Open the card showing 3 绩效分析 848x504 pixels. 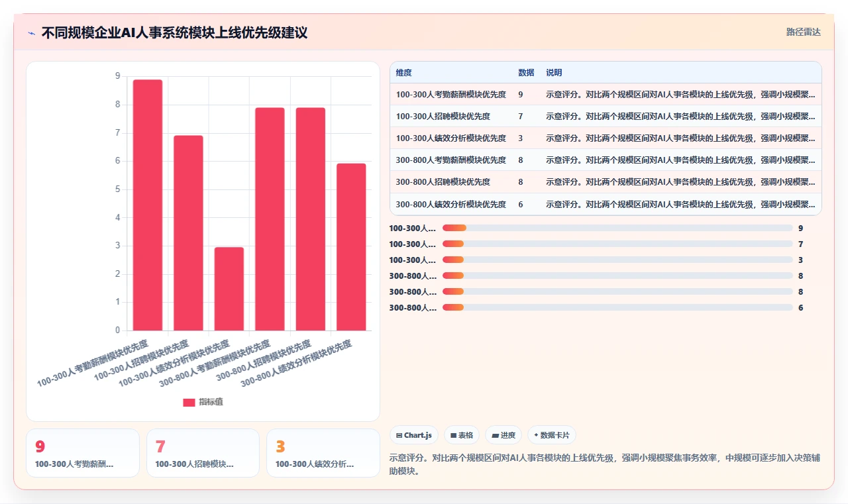click(x=323, y=453)
